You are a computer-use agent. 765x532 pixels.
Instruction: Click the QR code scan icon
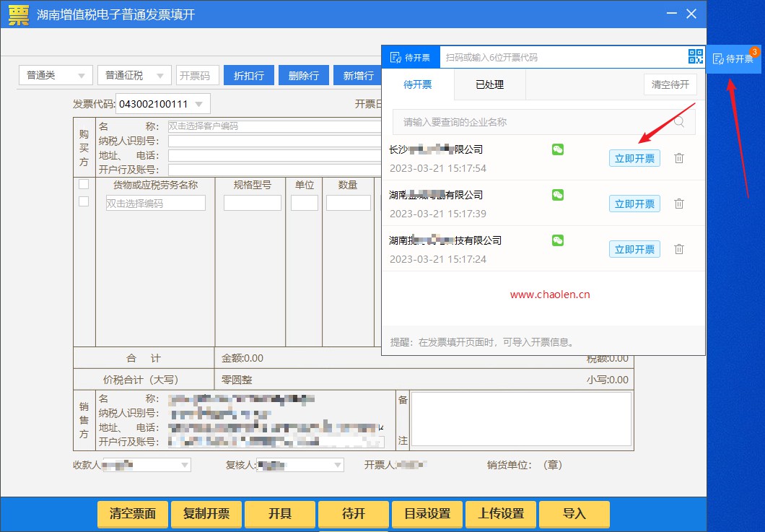pyautogui.click(x=695, y=56)
